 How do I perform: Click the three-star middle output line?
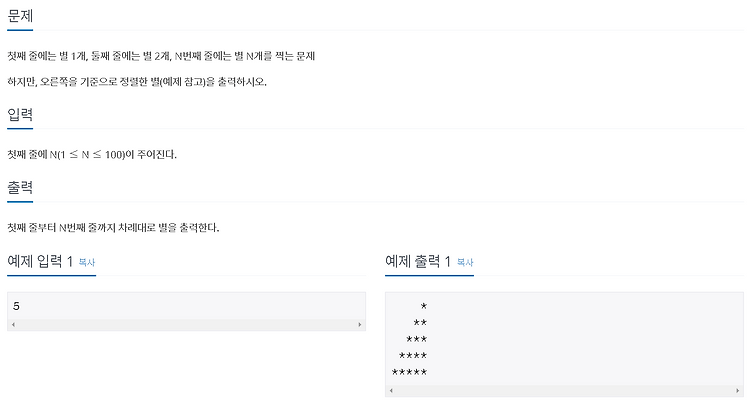pos(417,339)
